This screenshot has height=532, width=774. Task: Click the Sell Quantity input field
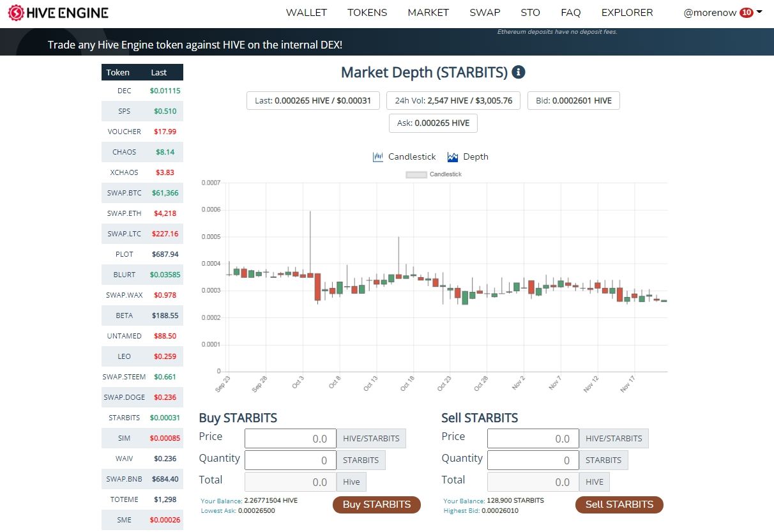[533, 460]
